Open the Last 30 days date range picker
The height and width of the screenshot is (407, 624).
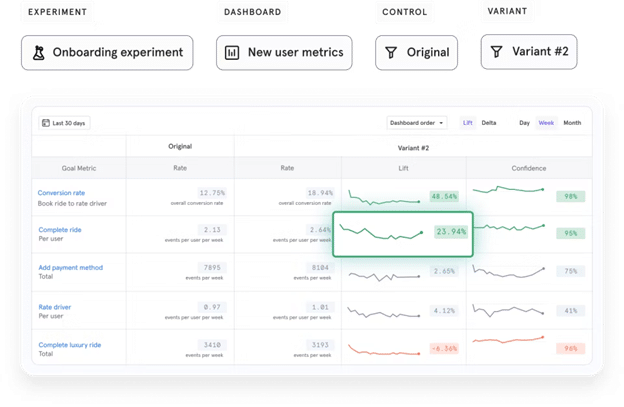(64, 123)
